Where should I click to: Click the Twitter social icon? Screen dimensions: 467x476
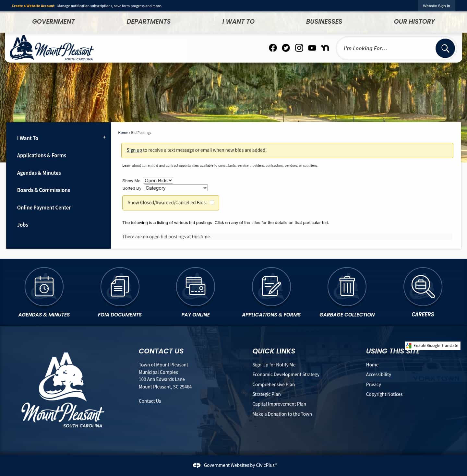[286, 48]
